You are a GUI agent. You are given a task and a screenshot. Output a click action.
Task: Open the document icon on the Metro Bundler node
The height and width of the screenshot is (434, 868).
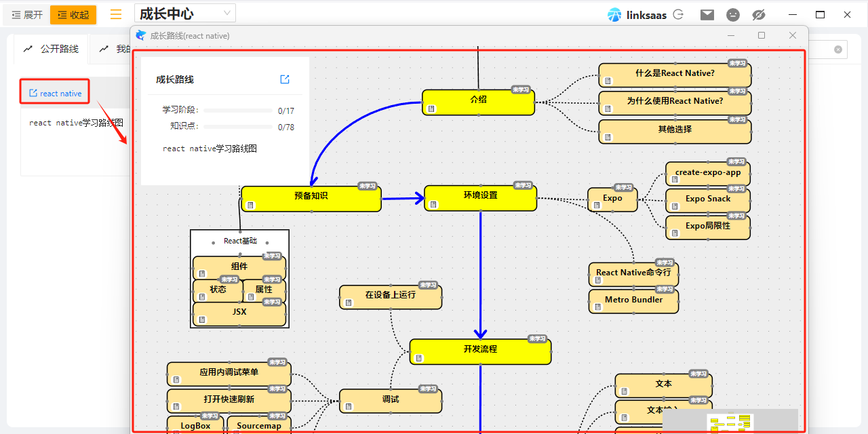pos(597,307)
